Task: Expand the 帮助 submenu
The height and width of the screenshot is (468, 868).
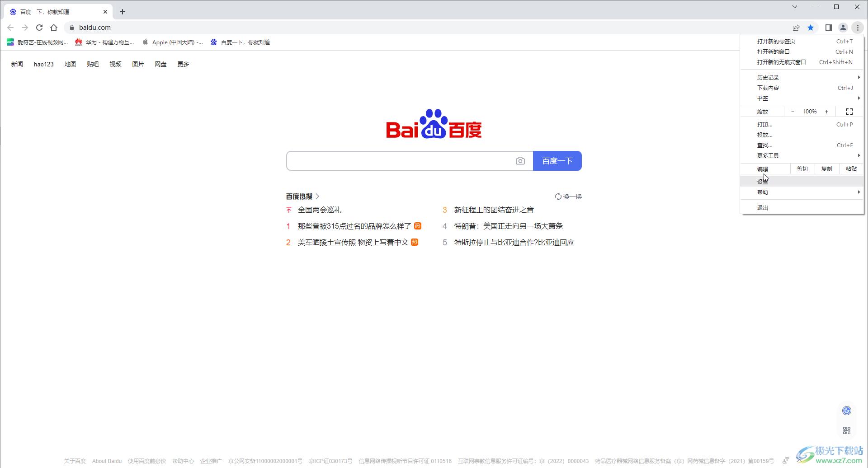Action: click(x=802, y=192)
